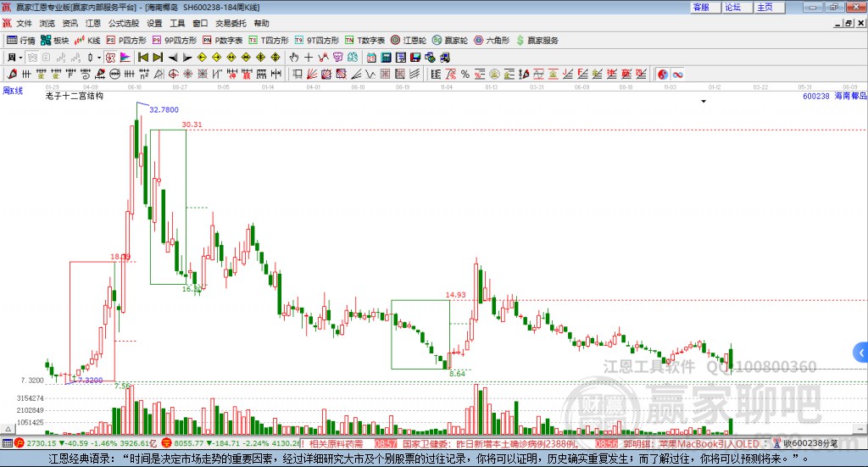Open the 江恩轮 Gann wheel tool
This screenshot has height=467, width=868.
point(409,41)
